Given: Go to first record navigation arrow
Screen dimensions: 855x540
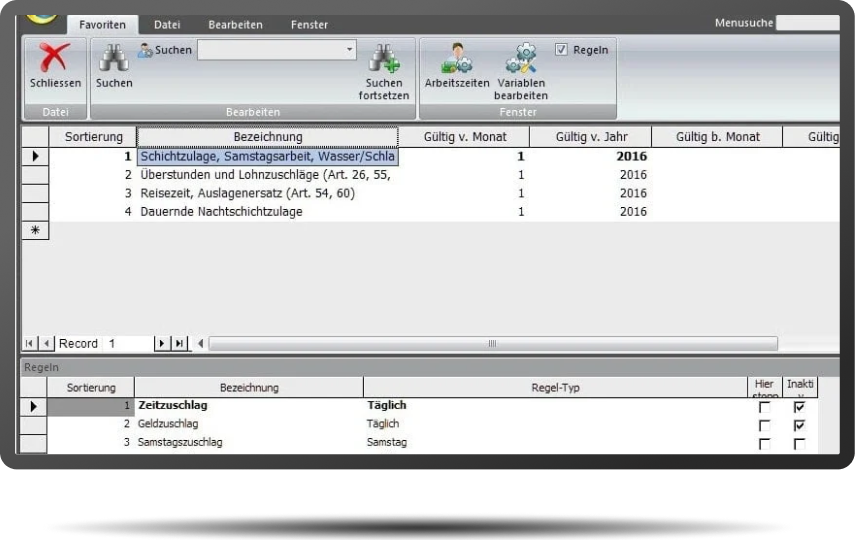Looking at the screenshot, I should point(29,344).
